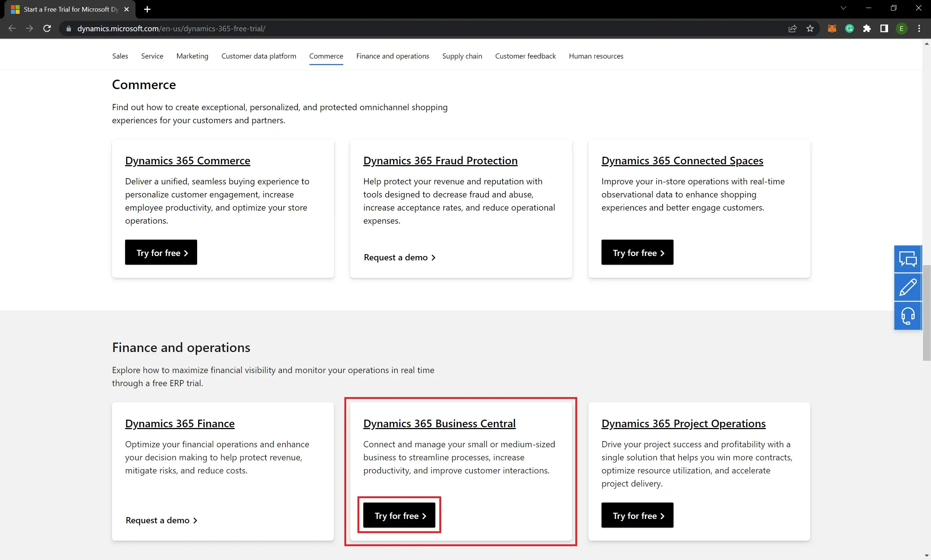The image size is (931, 560).
Task: Try Business Central for free
Action: coord(399,516)
